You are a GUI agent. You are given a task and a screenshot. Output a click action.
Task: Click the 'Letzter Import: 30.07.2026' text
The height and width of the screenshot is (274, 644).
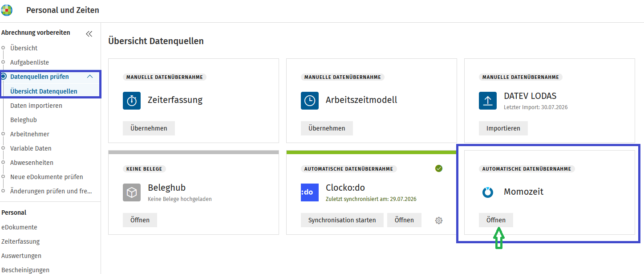536,107
